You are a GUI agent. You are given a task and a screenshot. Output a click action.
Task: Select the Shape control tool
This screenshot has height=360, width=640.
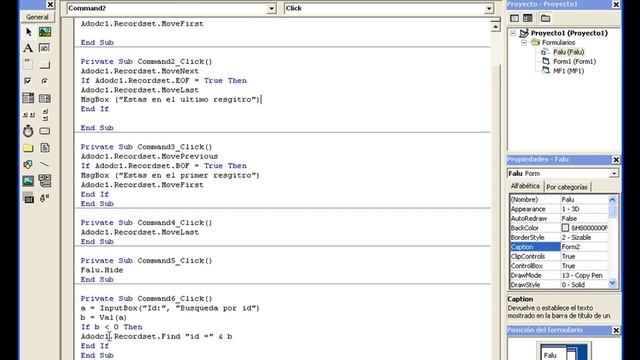[x=28, y=164]
